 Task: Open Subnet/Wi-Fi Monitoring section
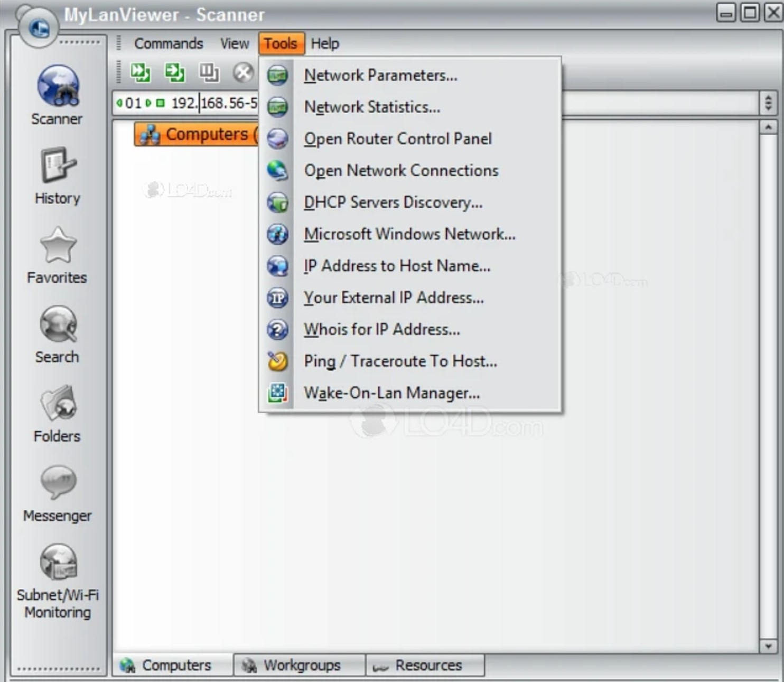[x=57, y=581]
